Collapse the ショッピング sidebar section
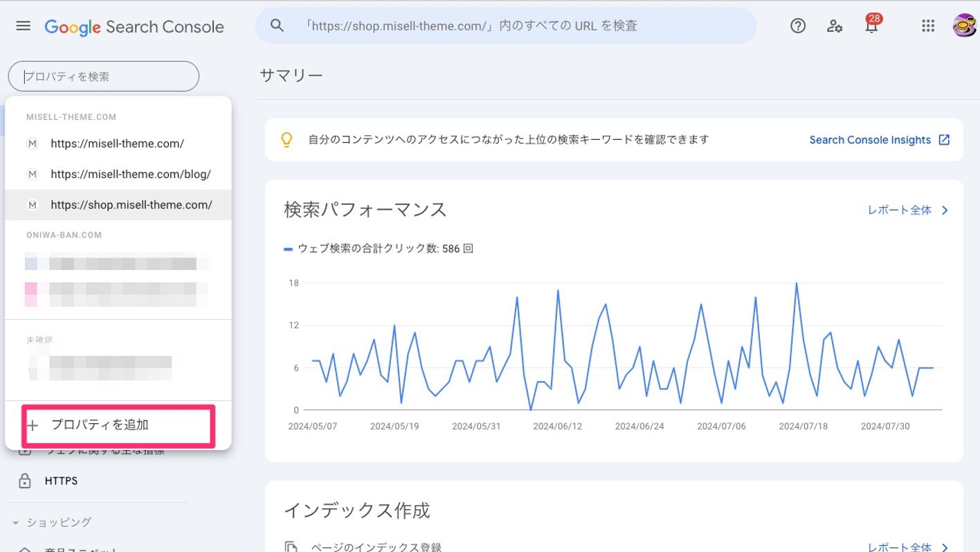 [52, 522]
